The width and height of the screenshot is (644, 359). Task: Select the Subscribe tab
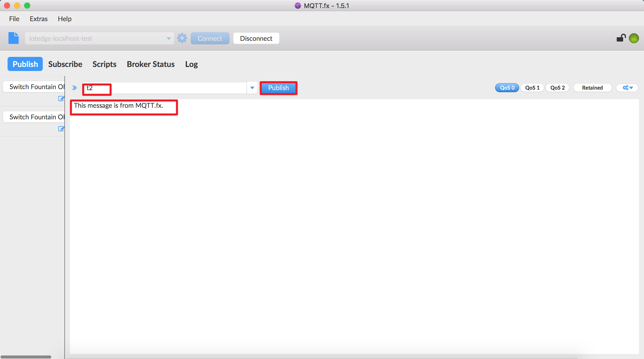click(65, 64)
